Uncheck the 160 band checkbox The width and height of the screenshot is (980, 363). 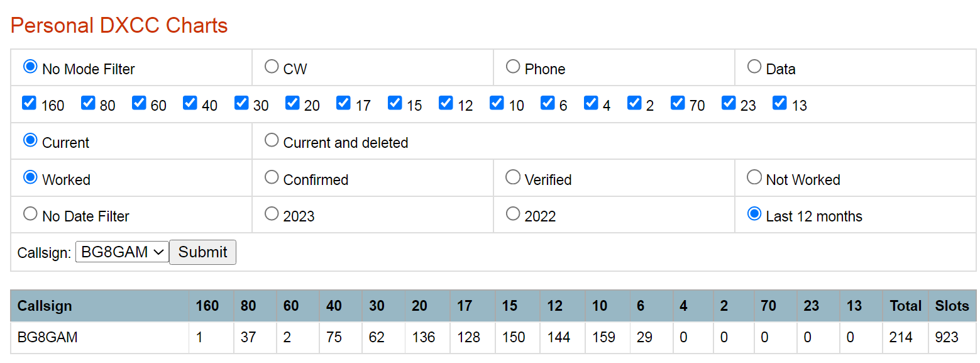[29, 103]
